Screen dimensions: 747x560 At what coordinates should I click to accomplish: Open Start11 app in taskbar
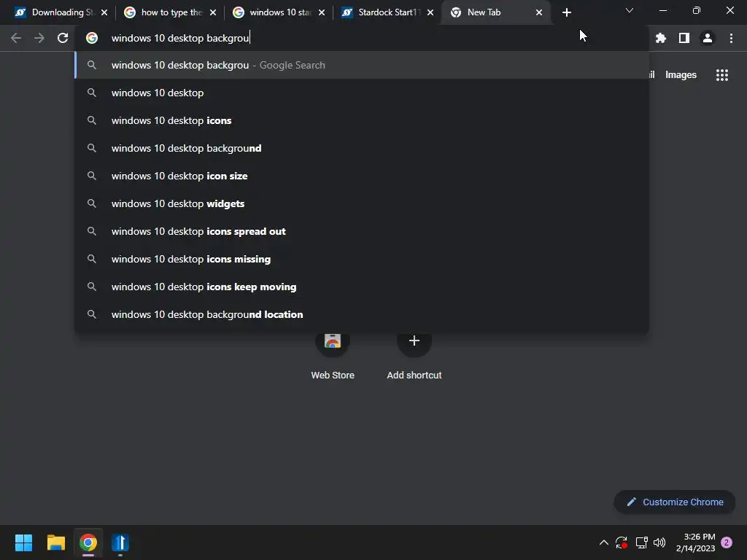pos(120,542)
